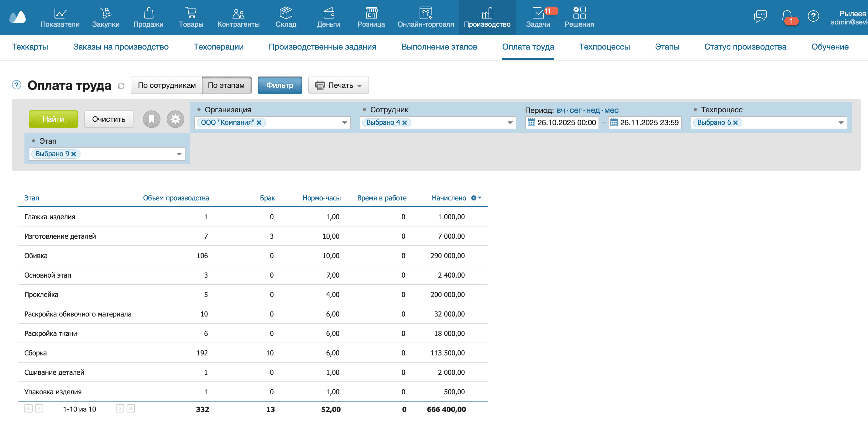Remove the Выбрано 9 stage selection
The image size is (868, 431).
pyautogui.click(x=74, y=154)
